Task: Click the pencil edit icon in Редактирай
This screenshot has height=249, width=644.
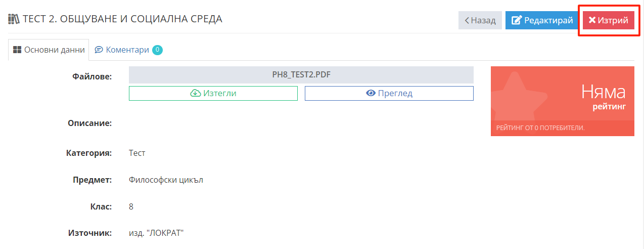Action: tap(517, 20)
